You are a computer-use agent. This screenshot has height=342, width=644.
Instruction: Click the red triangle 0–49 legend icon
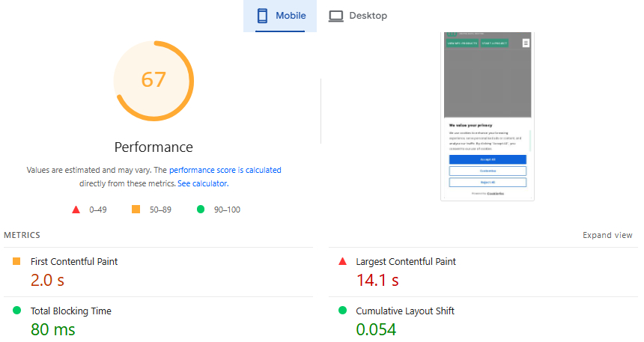click(76, 210)
